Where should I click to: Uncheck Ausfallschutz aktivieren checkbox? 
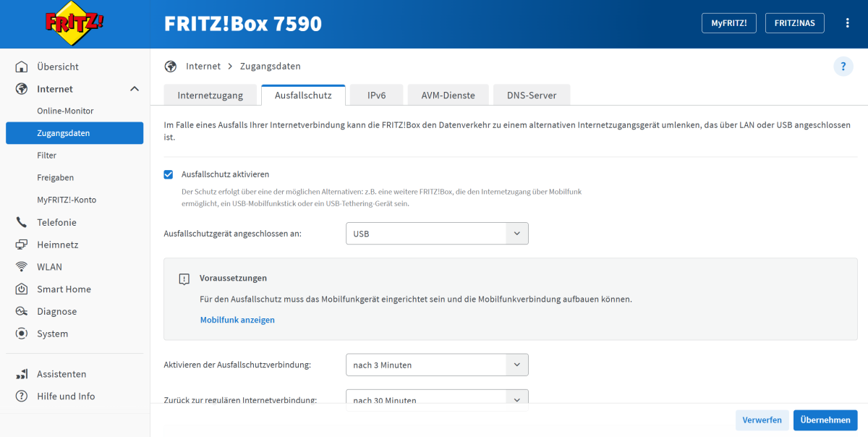click(x=169, y=174)
